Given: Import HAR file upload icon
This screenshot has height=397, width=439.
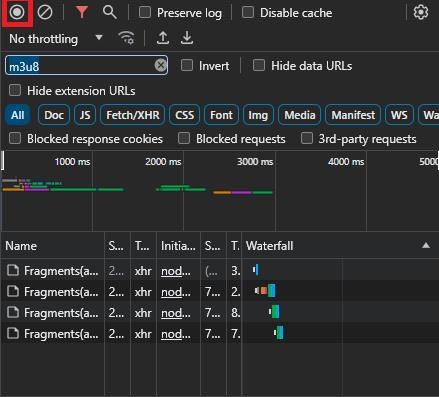Looking at the screenshot, I should [x=163, y=38].
